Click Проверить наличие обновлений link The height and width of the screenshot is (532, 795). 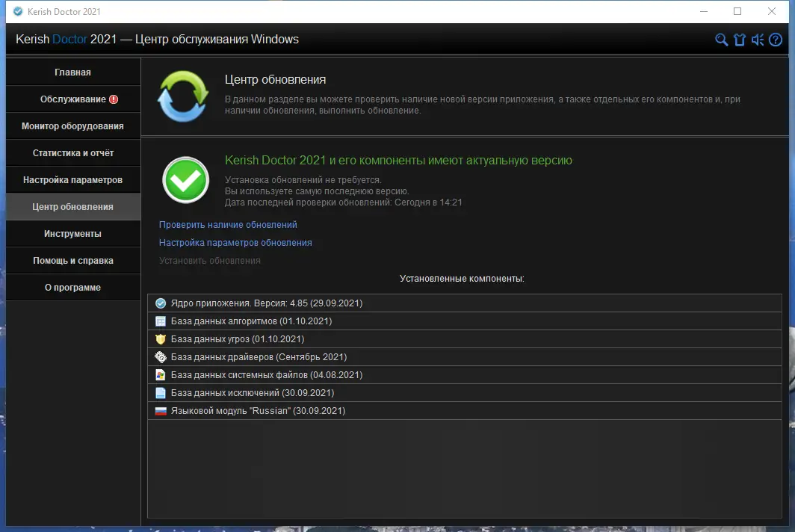[228, 225]
